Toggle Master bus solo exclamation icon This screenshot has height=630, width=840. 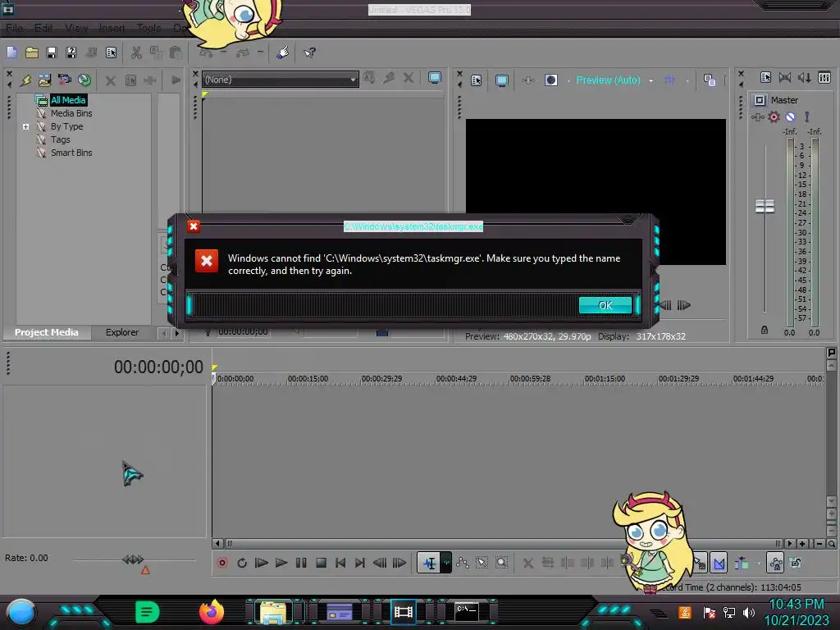(x=807, y=116)
